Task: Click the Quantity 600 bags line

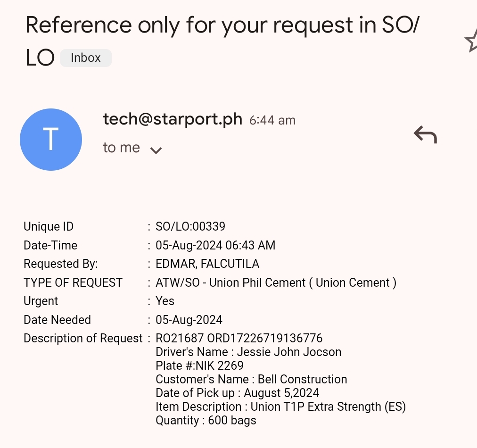Action: 206,421
